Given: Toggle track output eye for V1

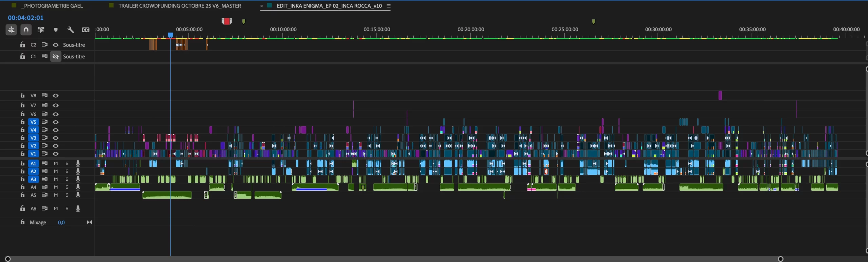Looking at the screenshot, I should click(56, 154).
